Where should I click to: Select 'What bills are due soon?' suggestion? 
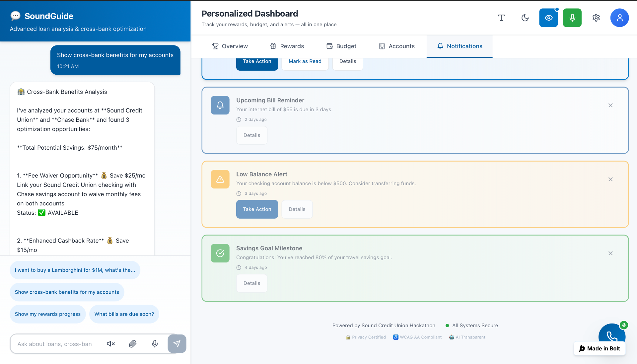pos(124,314)
